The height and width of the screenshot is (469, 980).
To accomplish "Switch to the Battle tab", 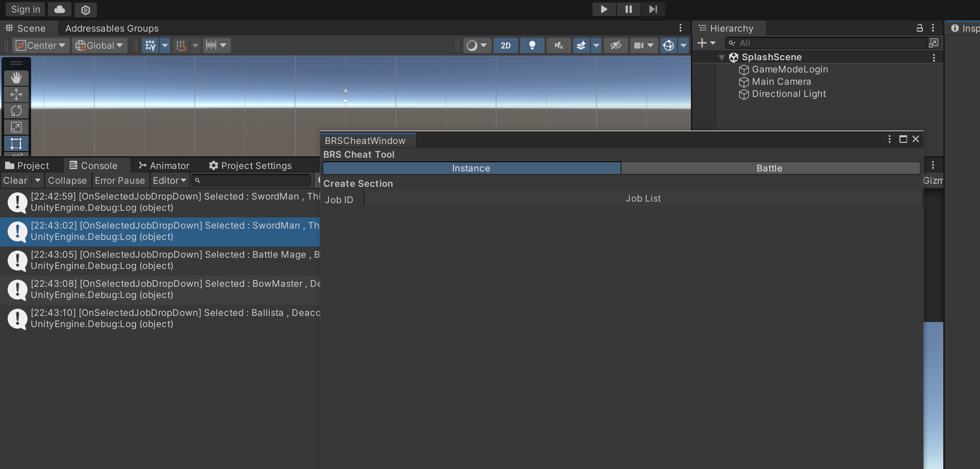I will pos(769,168).
